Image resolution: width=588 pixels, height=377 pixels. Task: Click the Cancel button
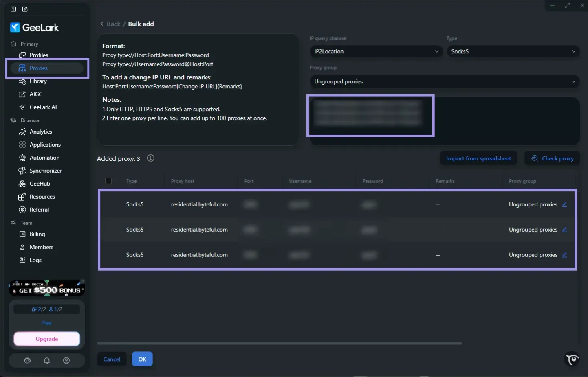tap(112, 359)
